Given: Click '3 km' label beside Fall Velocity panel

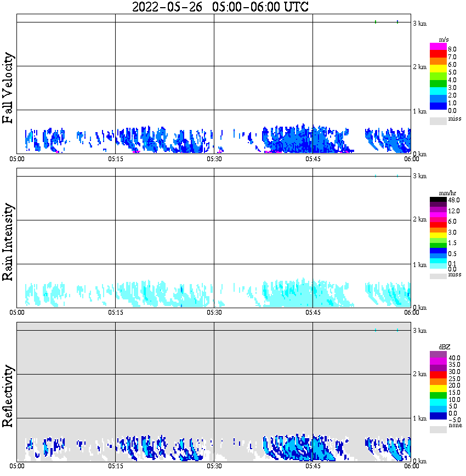Looking at the screenshot, I should click(x=419, y=24).
